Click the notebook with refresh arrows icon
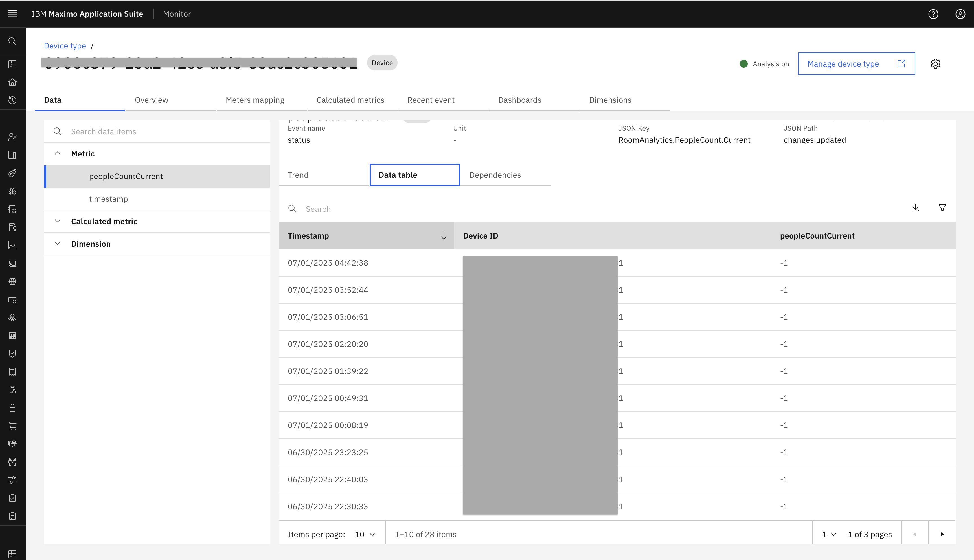Screen dimensions: 974x560 (12, 209)
